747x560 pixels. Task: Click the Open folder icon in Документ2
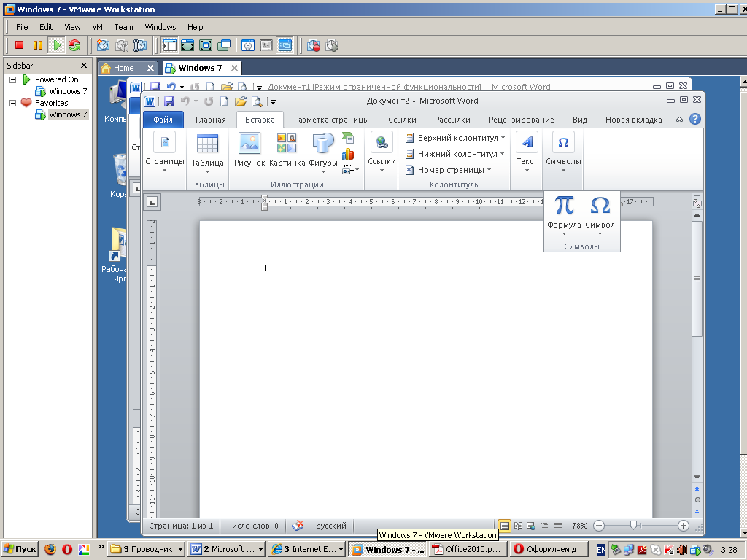coord(241,101)
